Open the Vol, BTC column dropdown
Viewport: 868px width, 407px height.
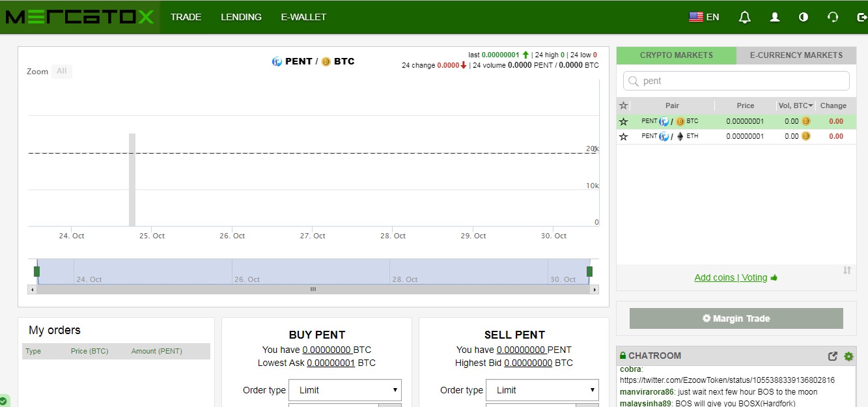[x=795, y=105]
